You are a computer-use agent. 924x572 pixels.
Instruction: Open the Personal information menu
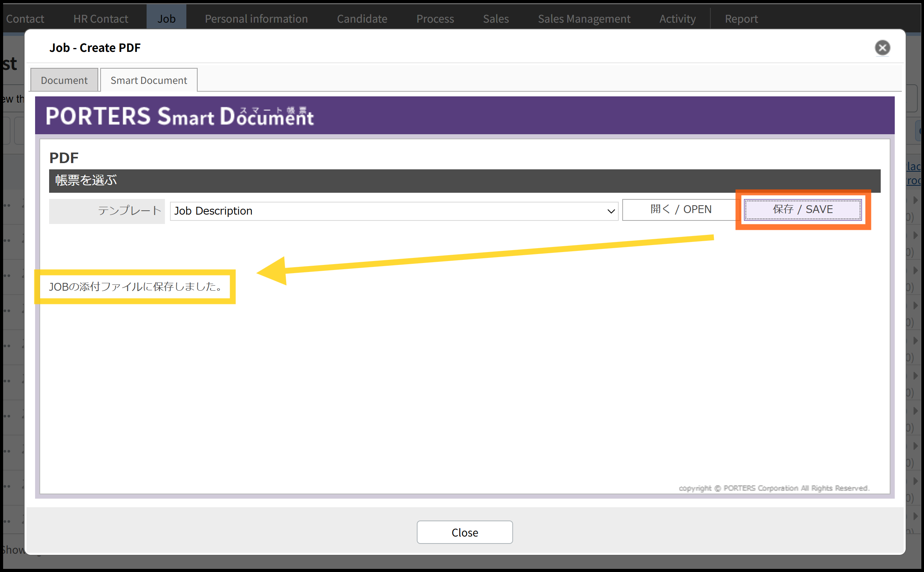point(256,19)
